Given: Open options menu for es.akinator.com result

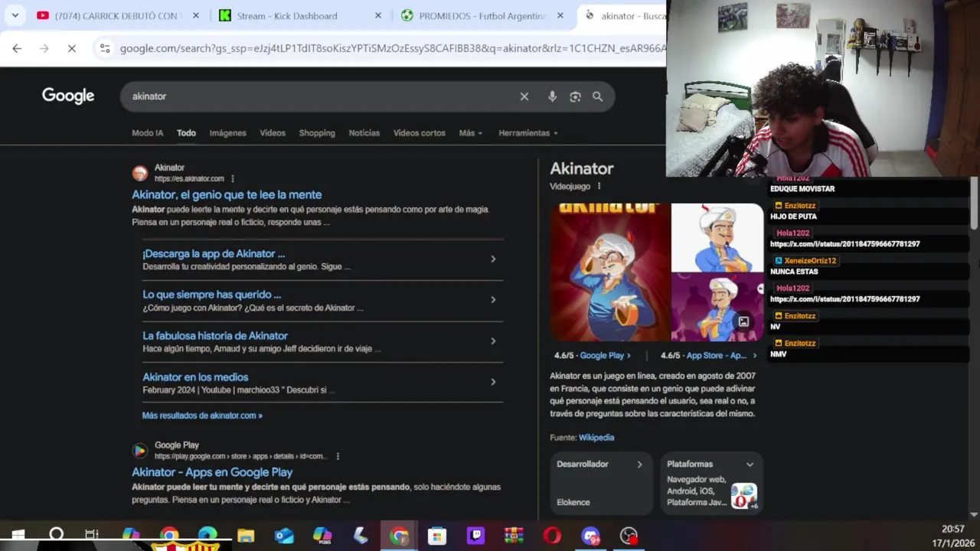Looking at the screenshot, I should (233, 179).
